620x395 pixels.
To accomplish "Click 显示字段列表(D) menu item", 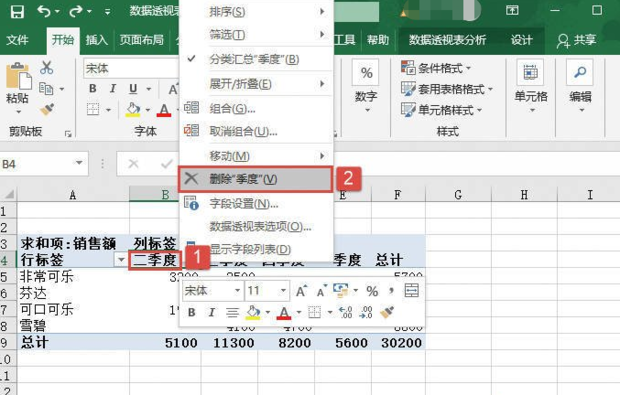I will (x=256, y=249).
